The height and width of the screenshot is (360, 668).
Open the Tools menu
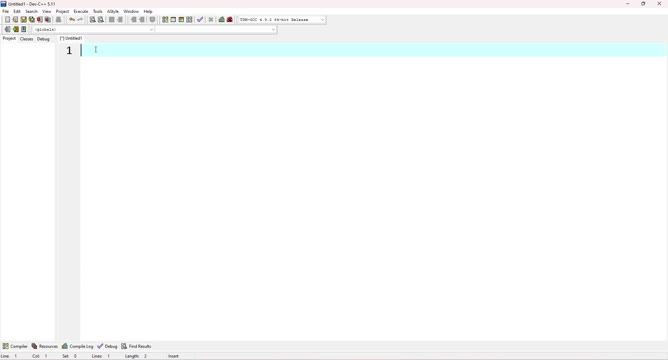click(98, 12)
